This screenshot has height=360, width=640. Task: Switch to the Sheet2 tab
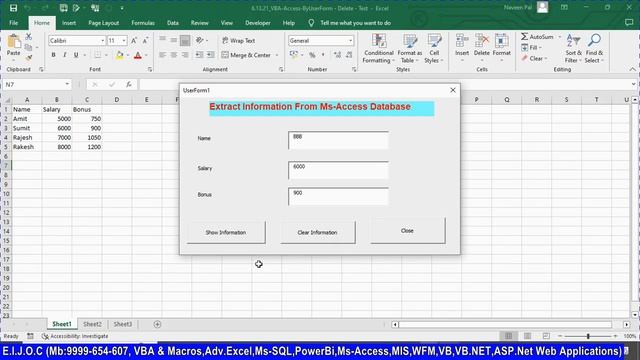point(92,324)
